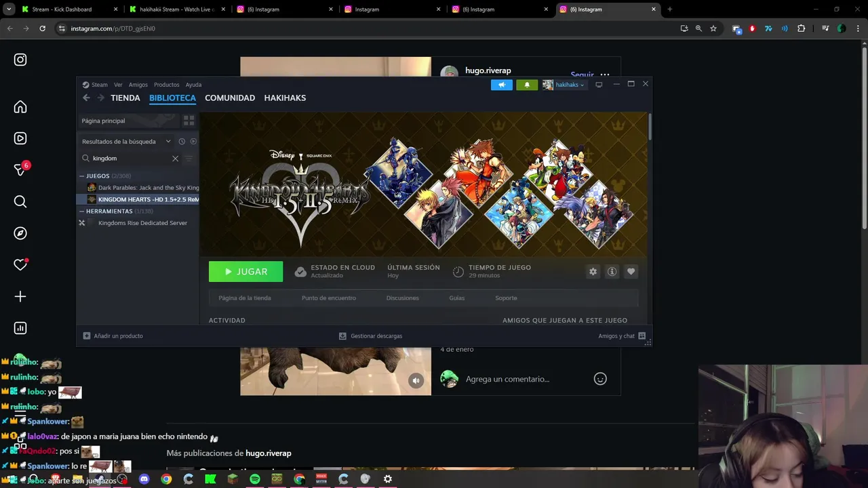Screen dimensions: 868x488
Task: Open Instagram explore compass icon
Action: 20,233
